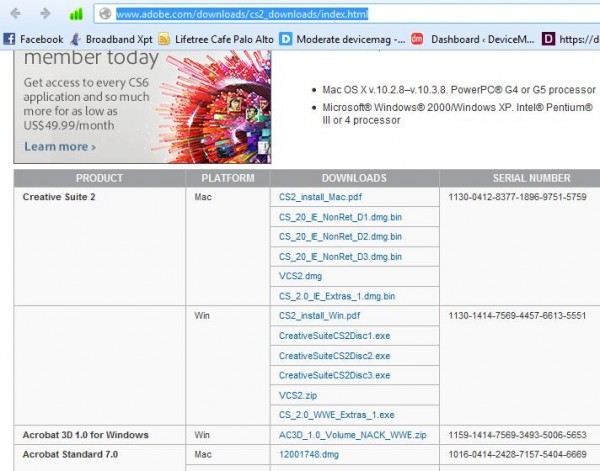Screen dimensions: 600x471
Task: Click the Learn more link in ad
Action: coord(60,147)
